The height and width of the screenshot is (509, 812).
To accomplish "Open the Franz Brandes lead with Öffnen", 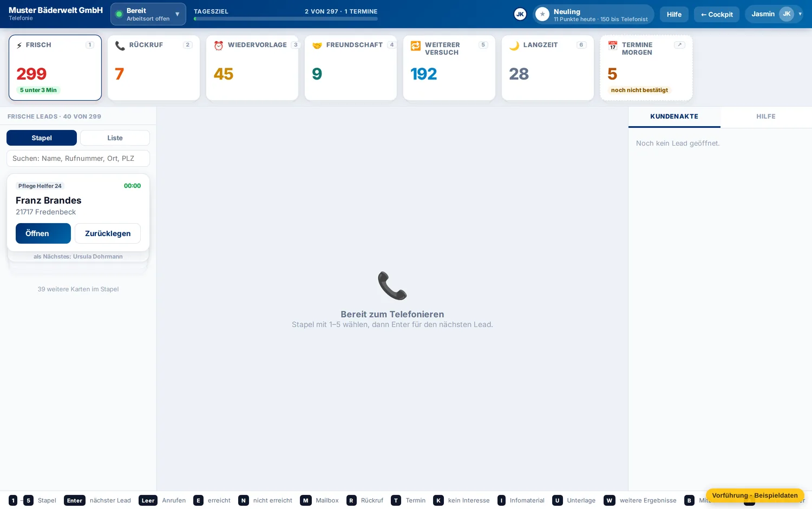I will coord(43,233).
